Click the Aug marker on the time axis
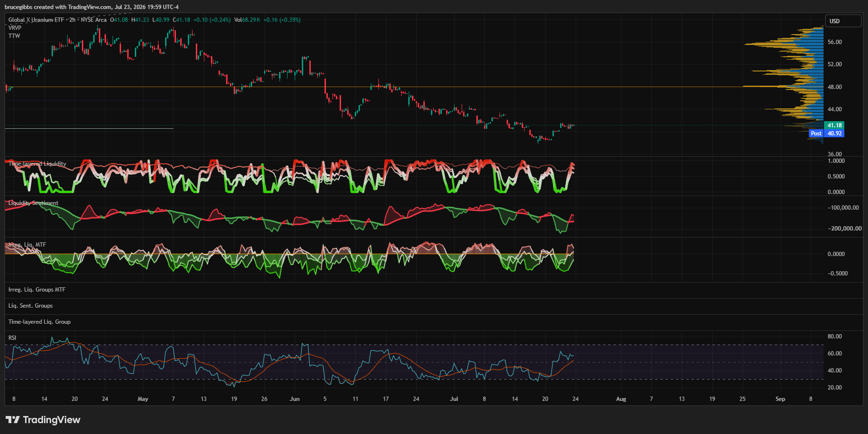 (621, 399)
